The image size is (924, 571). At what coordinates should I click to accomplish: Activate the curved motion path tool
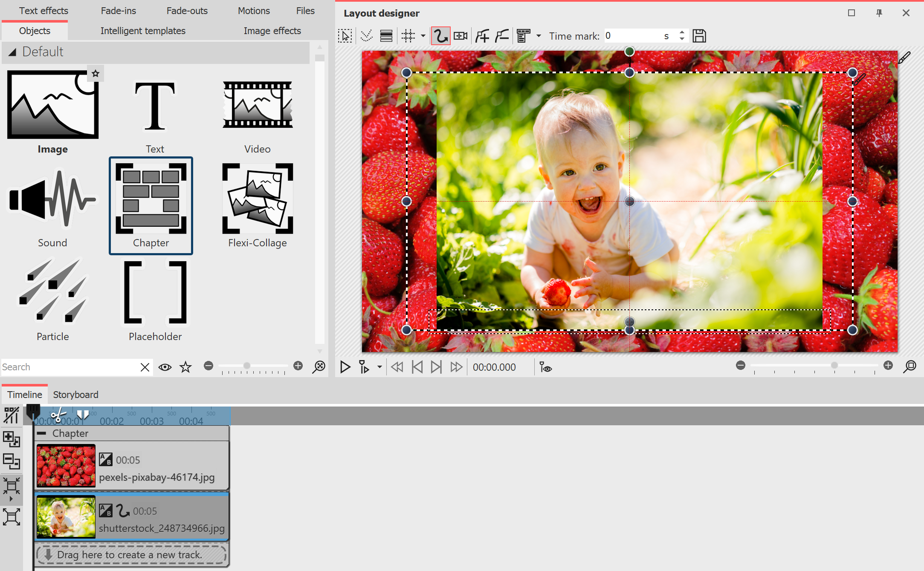[x=440, y=35]
